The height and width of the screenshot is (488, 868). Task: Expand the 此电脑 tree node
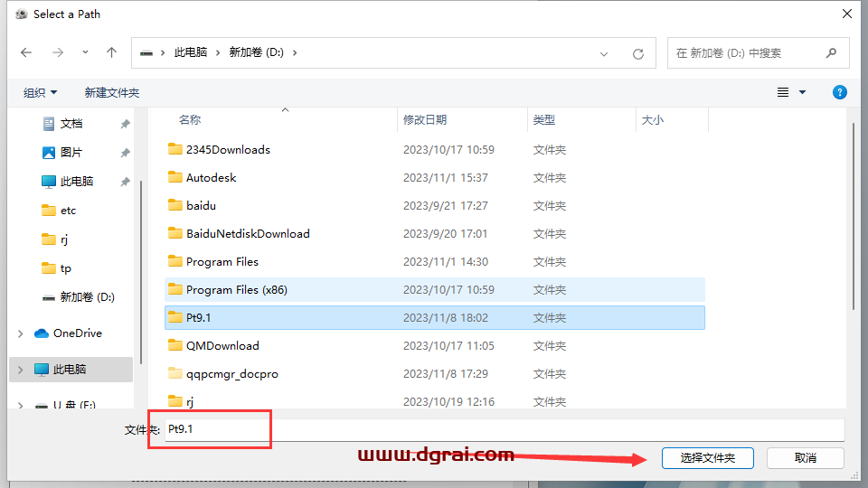(21, 370)
